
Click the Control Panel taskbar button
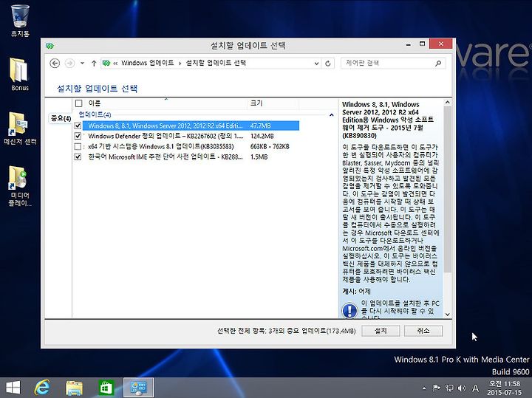138,388
